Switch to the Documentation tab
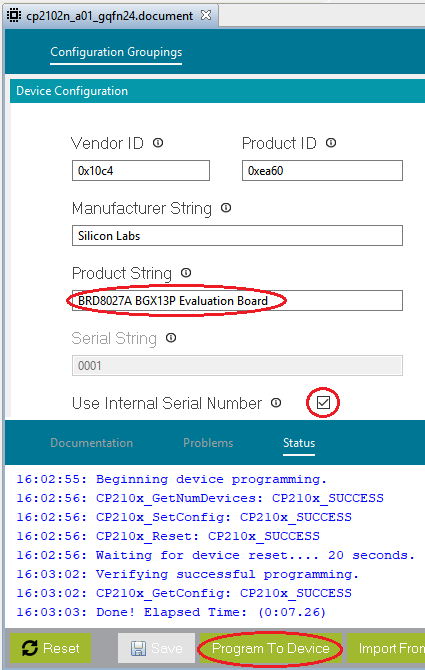This screenshot has width=425, height=670. point(91,443)
